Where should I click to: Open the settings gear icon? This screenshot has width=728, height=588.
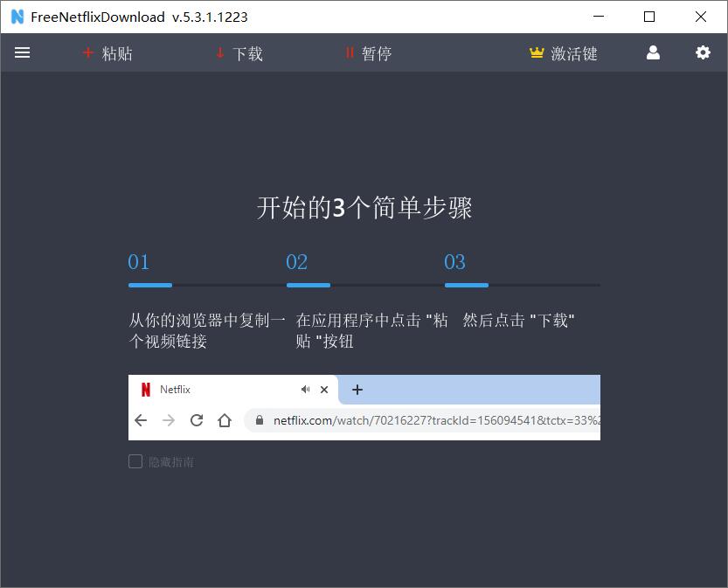click(x=703, y=53)
